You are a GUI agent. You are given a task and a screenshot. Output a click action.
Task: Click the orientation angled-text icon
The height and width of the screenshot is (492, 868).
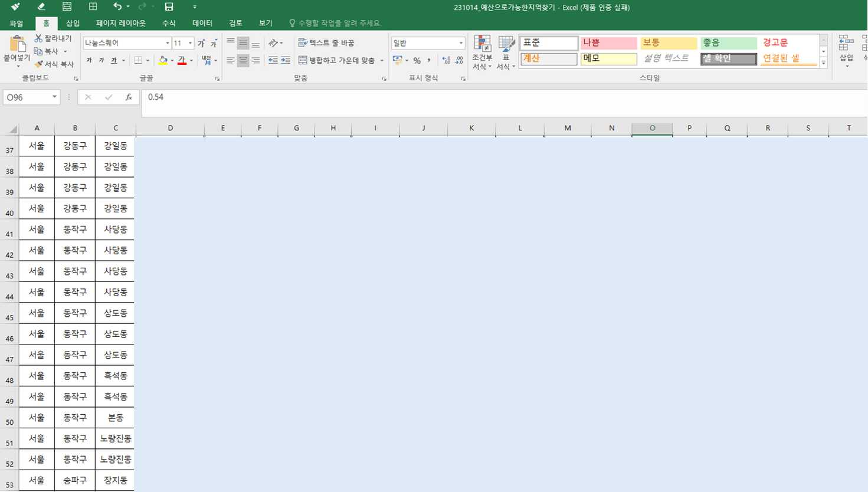click(273, 43)
